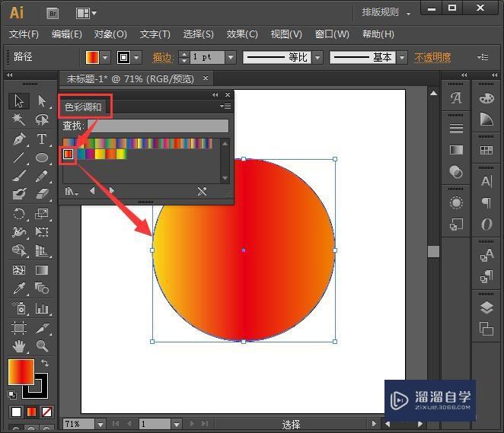Click the red-orange gradient swatch in 色彩调和

[x=68, y=154]
